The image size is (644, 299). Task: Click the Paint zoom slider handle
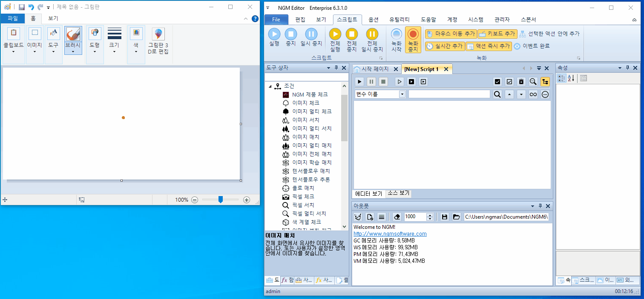(x=220, y=199)
